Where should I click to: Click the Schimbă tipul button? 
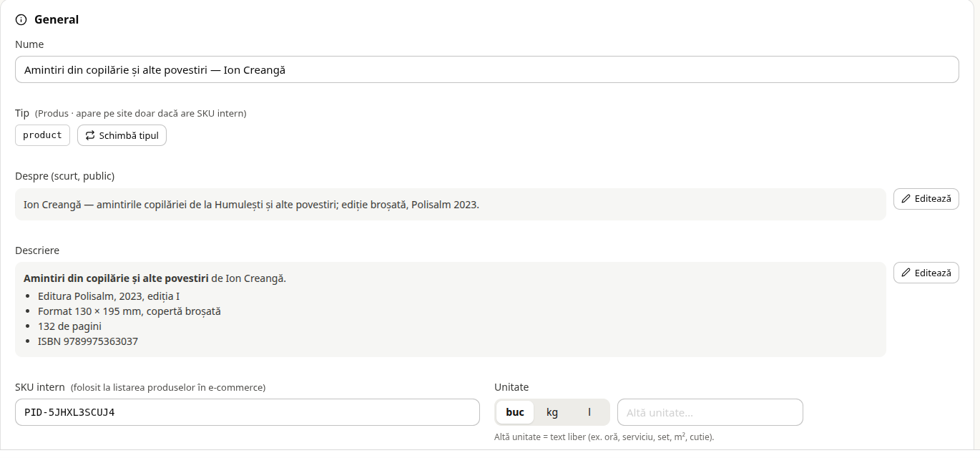(x=122, y=135)
